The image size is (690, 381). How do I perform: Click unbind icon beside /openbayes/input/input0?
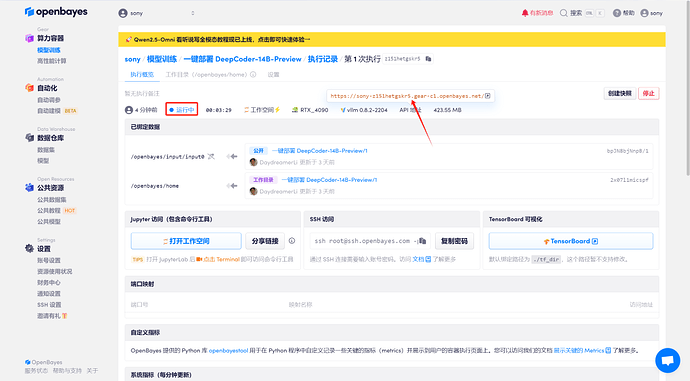pyautogui.click(x=211, y=156)
